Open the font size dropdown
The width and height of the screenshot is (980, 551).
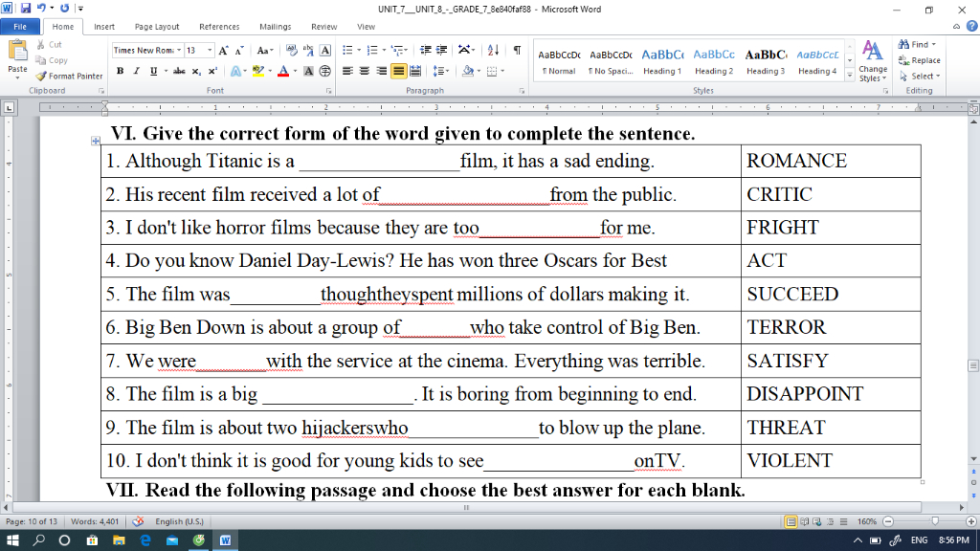coord(210,51)
